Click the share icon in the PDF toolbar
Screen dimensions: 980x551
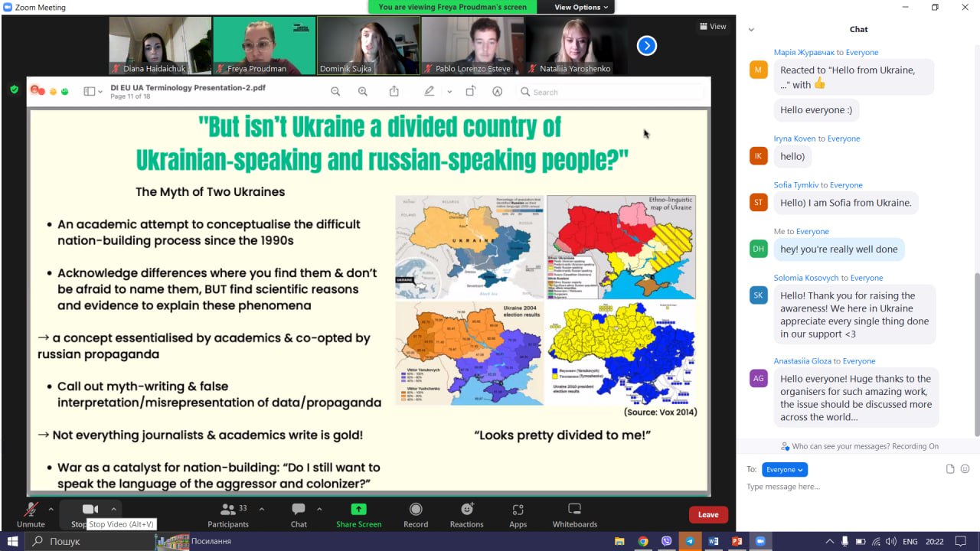click(393, 91)
